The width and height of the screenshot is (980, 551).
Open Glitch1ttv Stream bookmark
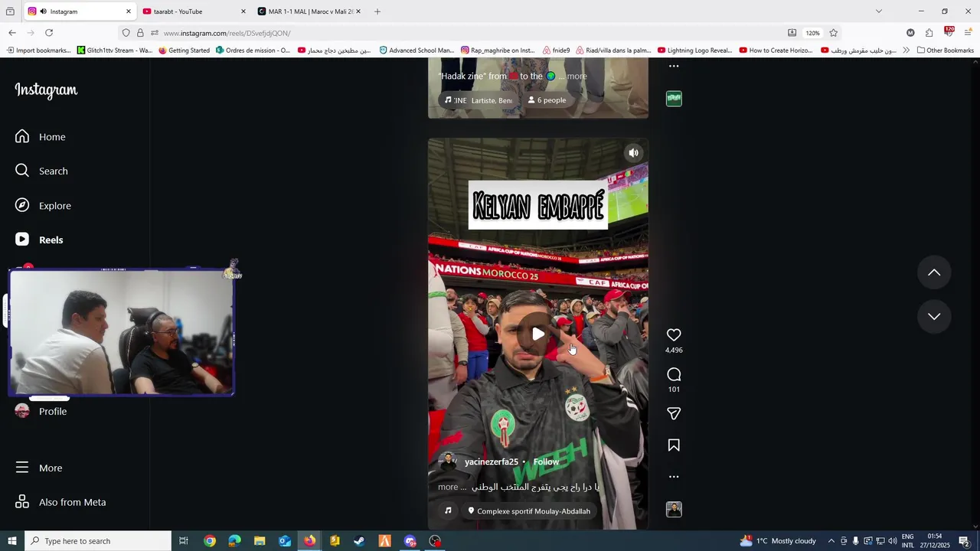click(114, 51)
